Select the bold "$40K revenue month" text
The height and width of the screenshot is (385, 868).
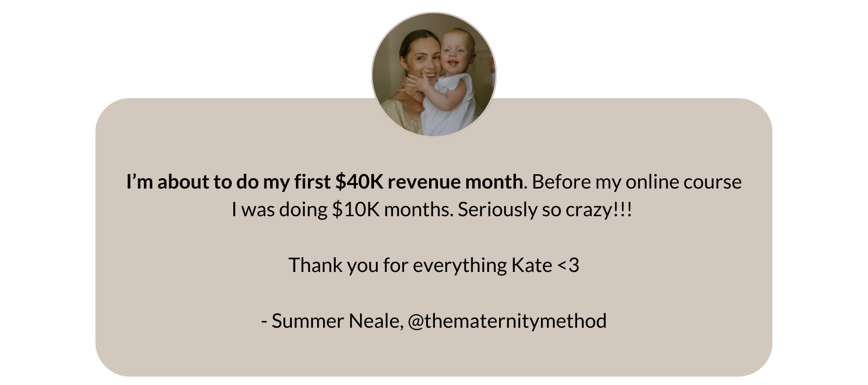pyautogui.click(x=429, y=182)
